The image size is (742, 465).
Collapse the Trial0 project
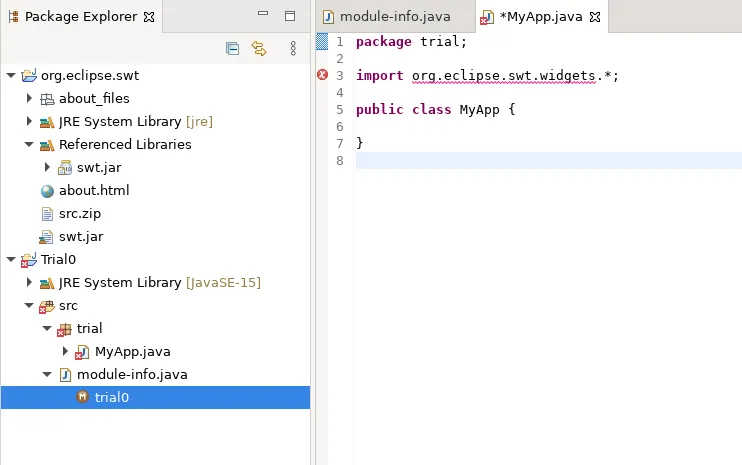click(11, 259)
